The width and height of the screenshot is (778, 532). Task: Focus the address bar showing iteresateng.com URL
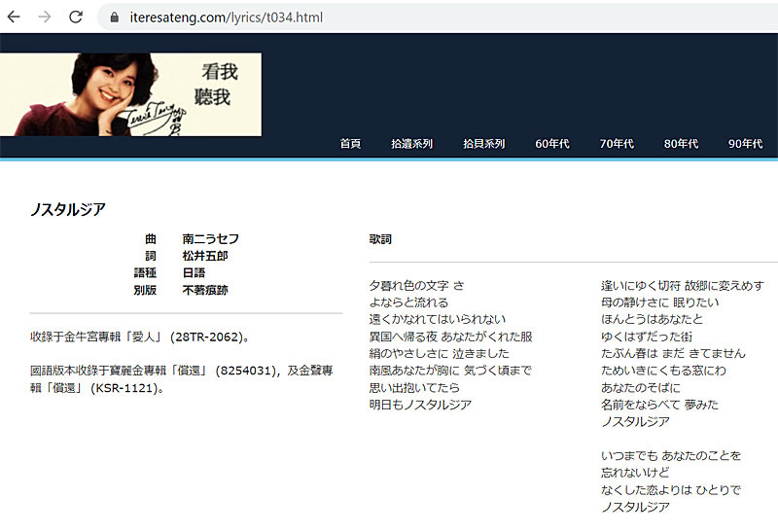pyautogui.click(x=437, y=18)
